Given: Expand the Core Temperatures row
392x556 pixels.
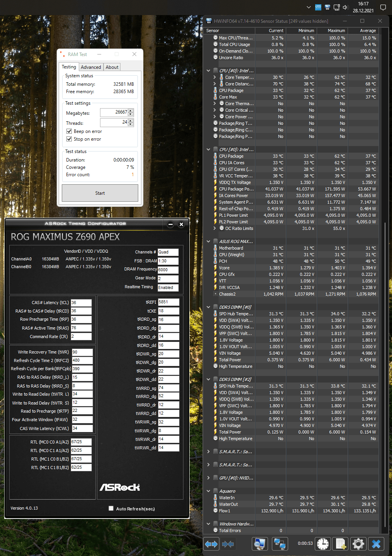Looking at the screenshot, I should (215, 77).
